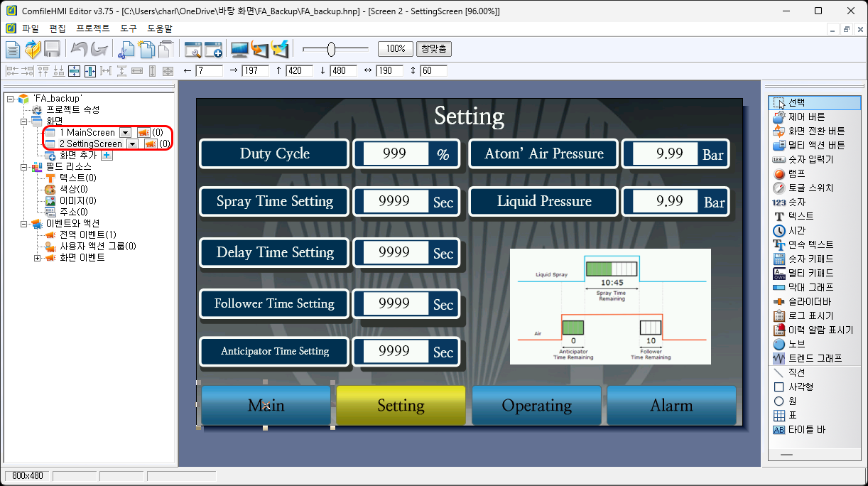The image size is (868, 486).
Task: Click the orange arrow download-to-device icon
Action: point(261,49)
